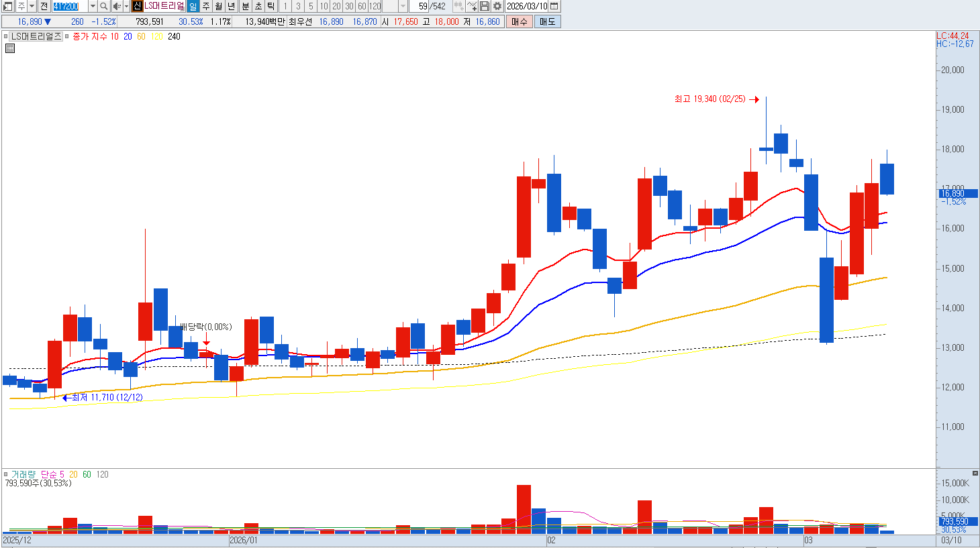The height and width of the screenshot is (548, 980).
Task: Switch chart to monthly 월 period
Action: pos(219,6)
